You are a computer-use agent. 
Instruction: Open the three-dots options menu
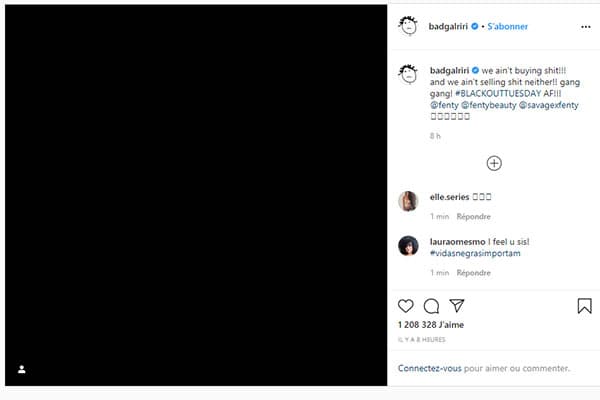[x=585, y=27]
